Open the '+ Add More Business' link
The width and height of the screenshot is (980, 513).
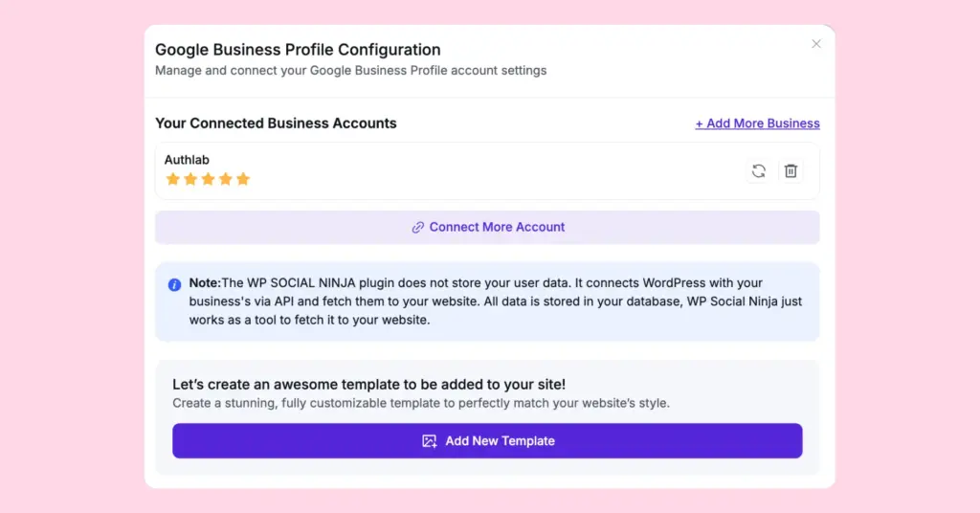tap(757, 123)
